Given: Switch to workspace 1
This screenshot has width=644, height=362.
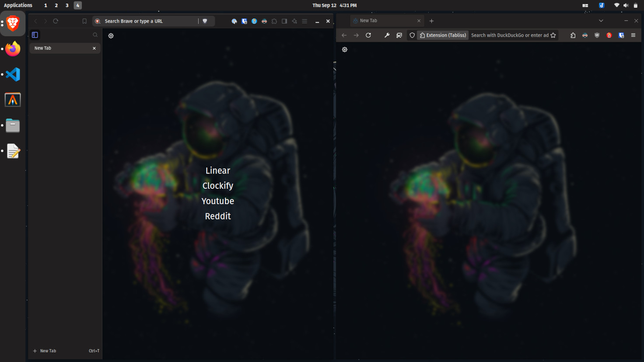Looking at the screenshot, I should point(45,5).
